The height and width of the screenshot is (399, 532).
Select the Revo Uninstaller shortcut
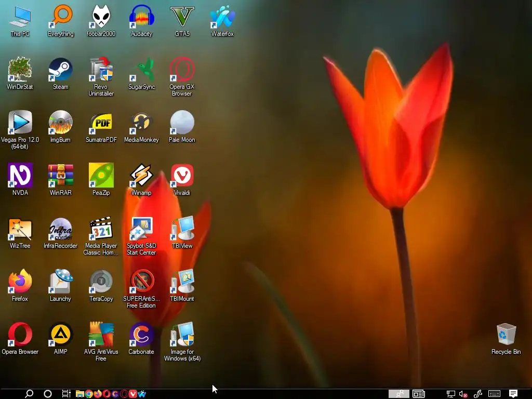[101, 77]
